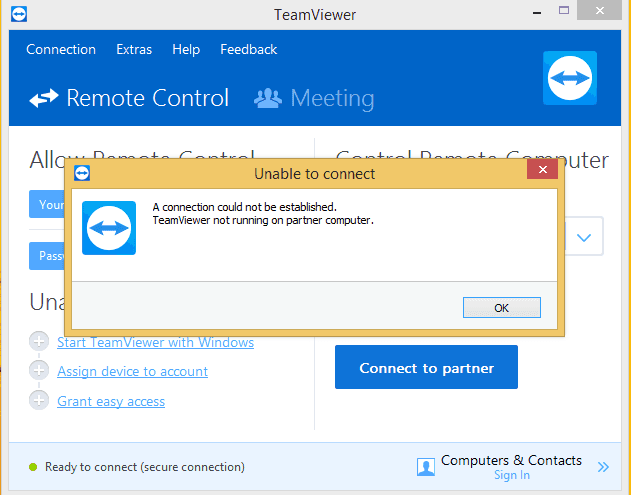631x495 pixels.
Task: Open the Connection menu
Action: 61,50
